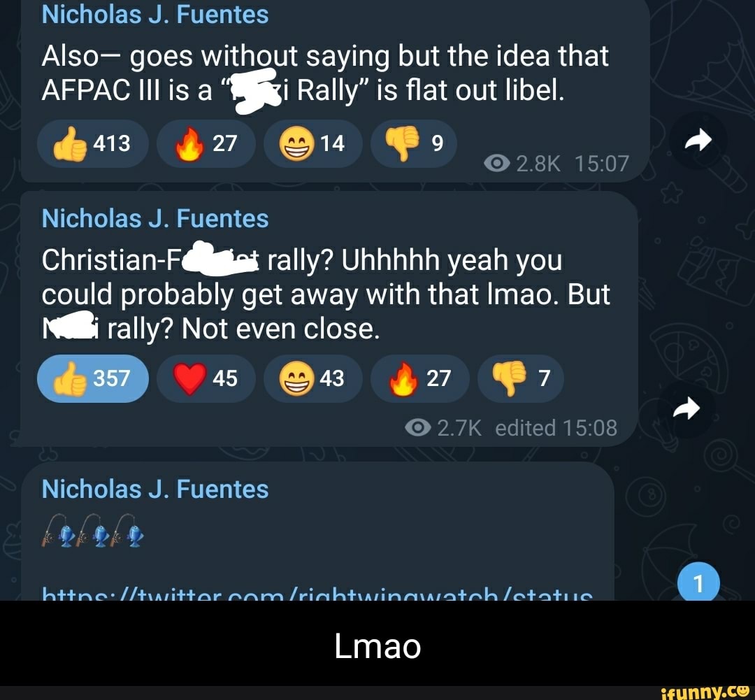Viewport: 755px width, 700px height.
Task: Tap the 2.7K view count eye icon
Action: pyautogui.click(x=417, y=428)
